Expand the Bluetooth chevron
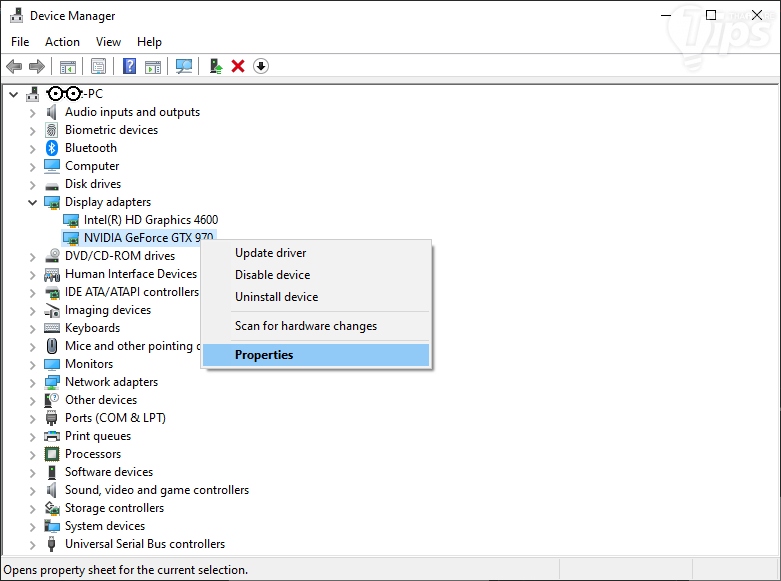Screen dimensions: 781x581 [32, 149]
